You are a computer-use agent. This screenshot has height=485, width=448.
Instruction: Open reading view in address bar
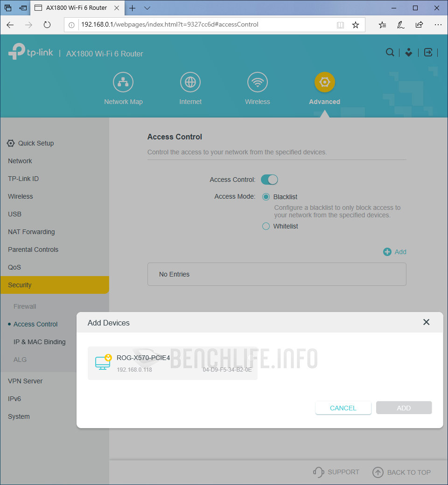[340, 25]
